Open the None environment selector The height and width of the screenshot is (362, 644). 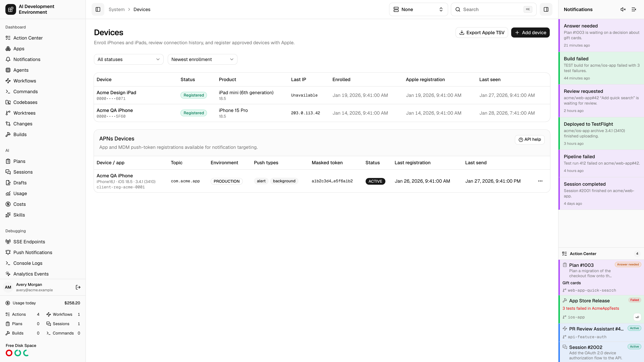pyautogui.click(x=418, y=10)
